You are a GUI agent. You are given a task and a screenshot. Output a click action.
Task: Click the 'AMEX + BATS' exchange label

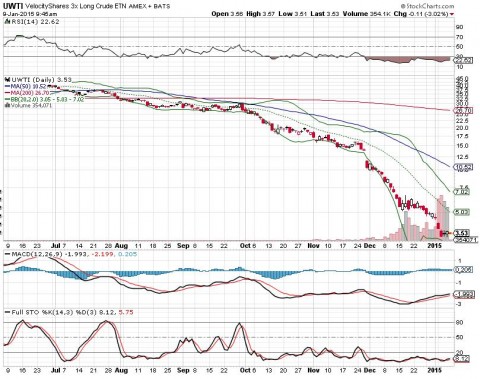pos(150,6)
